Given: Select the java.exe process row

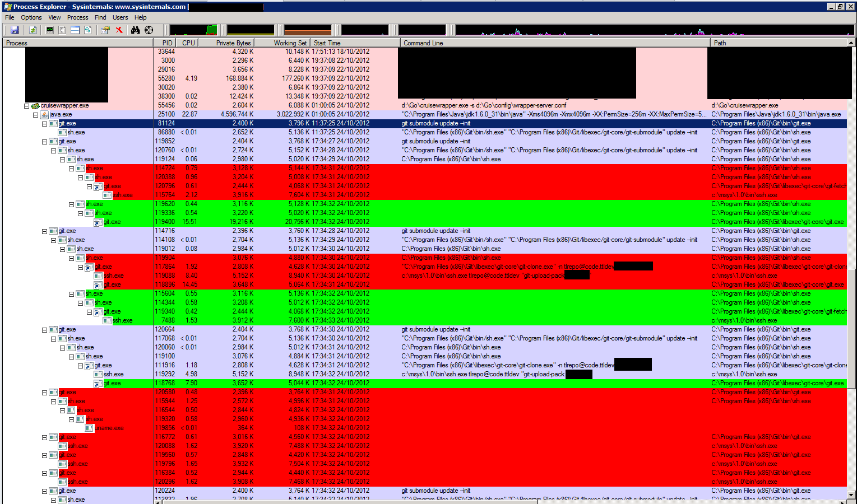Looking at the screenshot, I should pyautogui.click(x=425, y=114).
